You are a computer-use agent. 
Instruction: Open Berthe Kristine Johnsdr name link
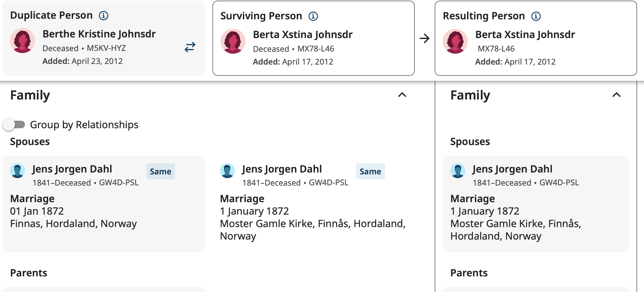click(x=99, y=34)
